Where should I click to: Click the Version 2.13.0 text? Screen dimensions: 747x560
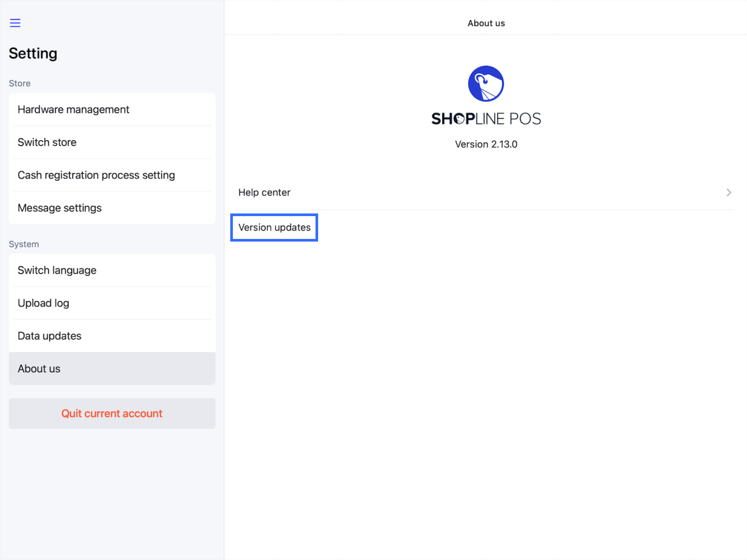[486, 144]
